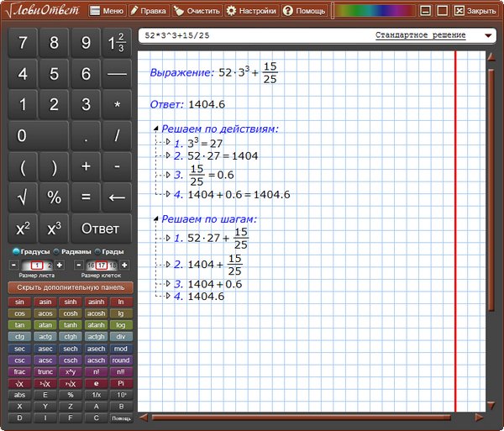The image size is (504, 431).
Task: Click the expression input field
Action: pyautogui.click(x=252, y=37)
